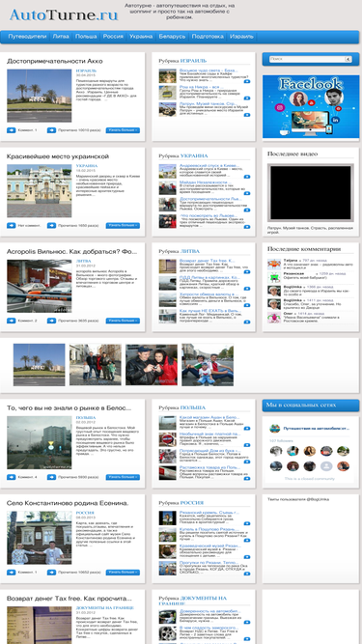Open the 'Путеводители' menu item
This screenshot has height=644, width=362.
[27, 36]
